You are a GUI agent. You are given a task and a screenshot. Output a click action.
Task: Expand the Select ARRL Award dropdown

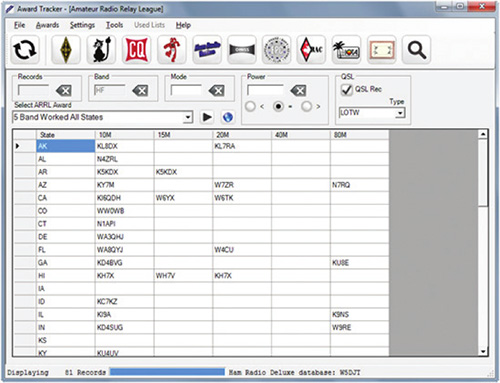(x=188, y=117)
